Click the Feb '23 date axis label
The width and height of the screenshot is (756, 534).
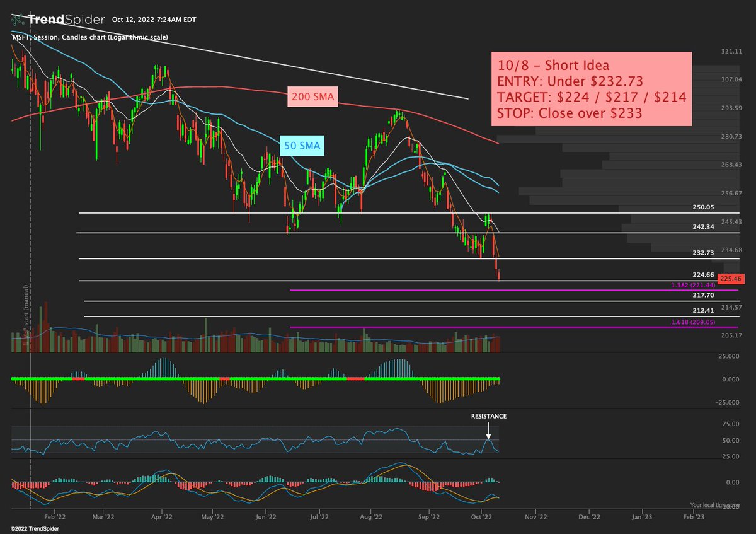tap(694, 516)
